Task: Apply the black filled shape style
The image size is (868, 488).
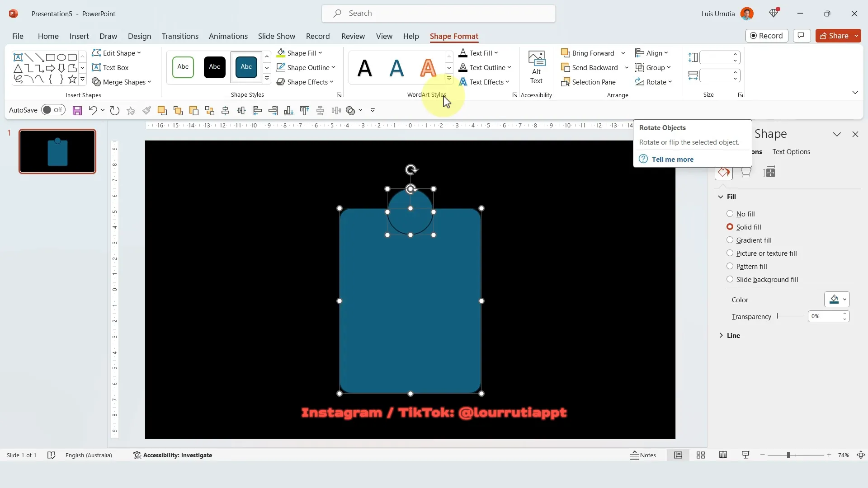Action: (214, 67)
